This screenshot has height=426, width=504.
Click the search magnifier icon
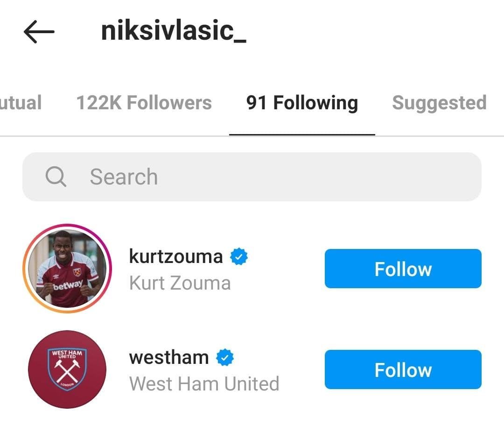(56, 177)
